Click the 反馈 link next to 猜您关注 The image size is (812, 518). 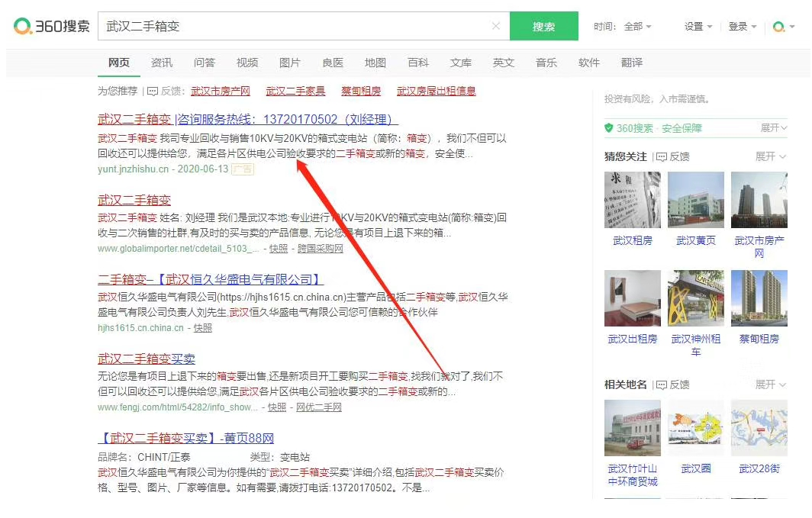(x=679, y=157)
